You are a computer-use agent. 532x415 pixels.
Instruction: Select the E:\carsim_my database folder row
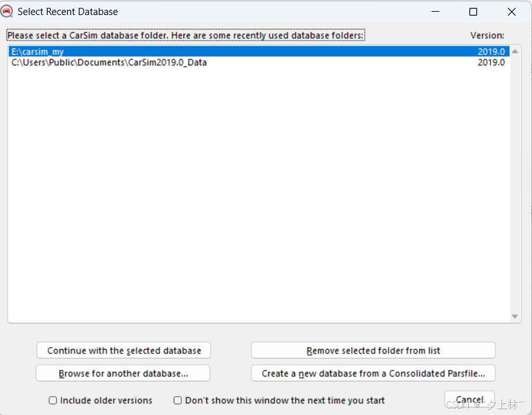tap(259, 52)
